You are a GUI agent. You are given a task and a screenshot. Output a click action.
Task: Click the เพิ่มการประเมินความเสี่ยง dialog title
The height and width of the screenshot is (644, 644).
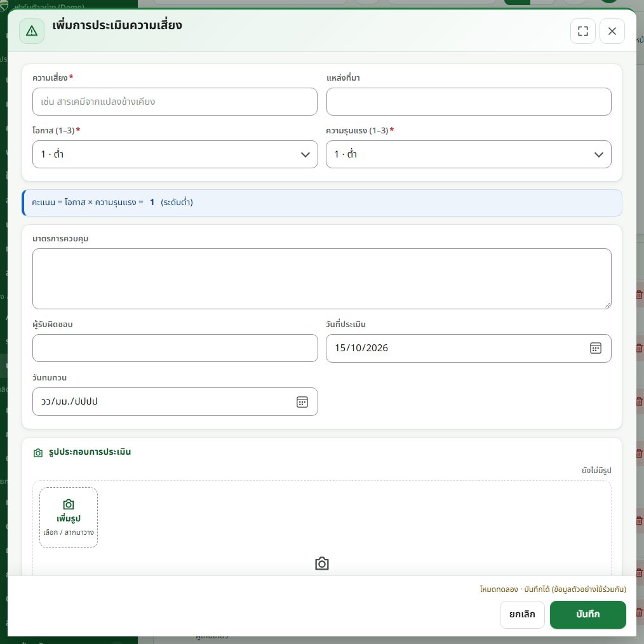coord(117,25)
